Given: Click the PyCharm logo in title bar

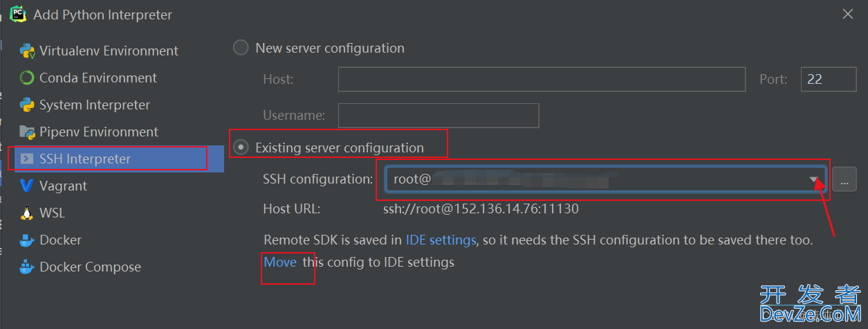Looking at the screenshot, I should coord(18,13).
